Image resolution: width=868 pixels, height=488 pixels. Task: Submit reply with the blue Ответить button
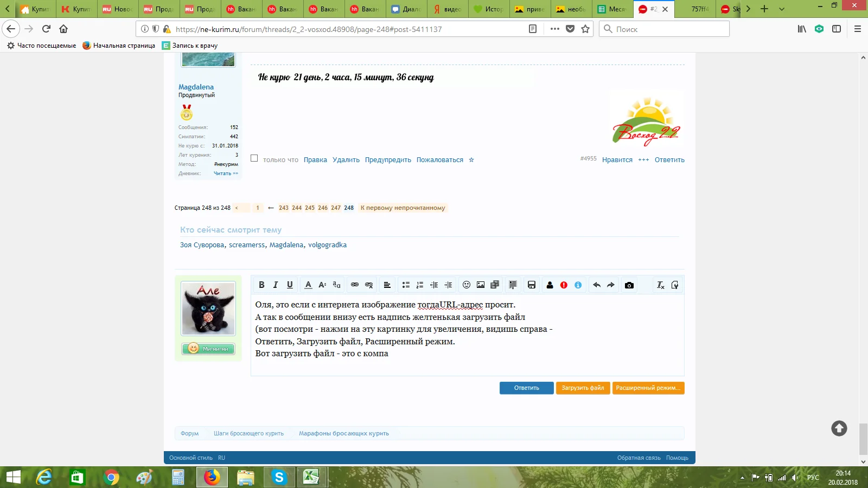(526, 388)
